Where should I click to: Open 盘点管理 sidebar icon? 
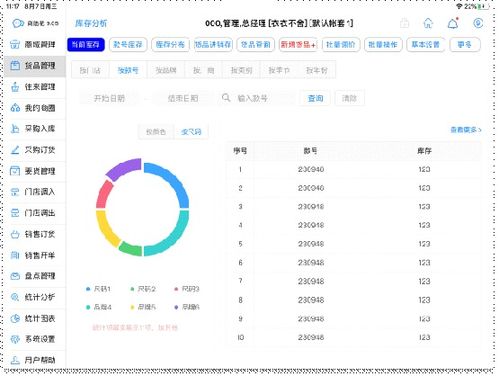pos(15,276)
